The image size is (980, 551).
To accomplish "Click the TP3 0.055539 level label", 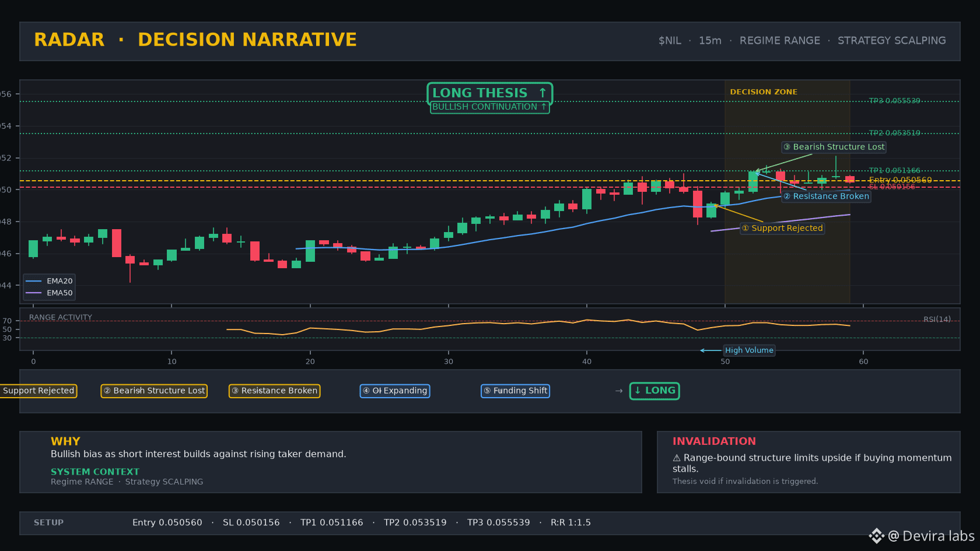I will click(x=894, y=101).
